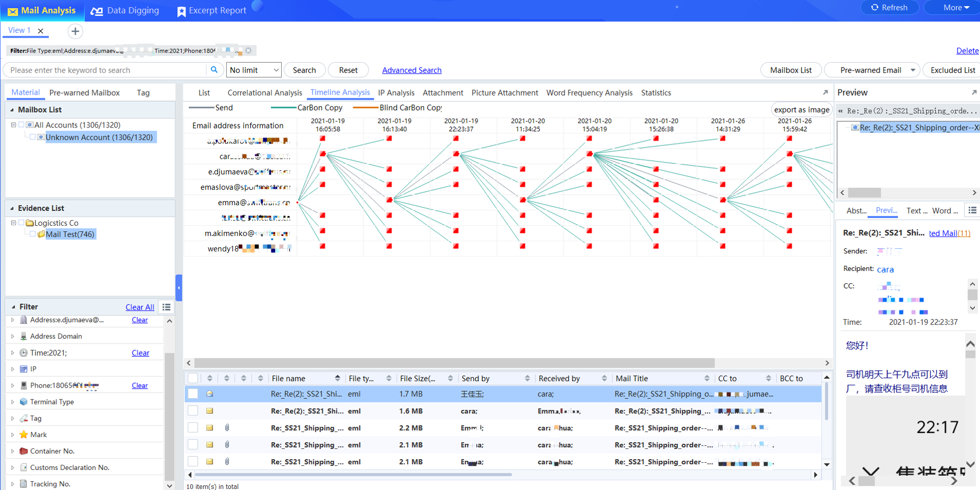
Task: Click the timeline horizontal scrollbar
Action: tap(455, 362)
